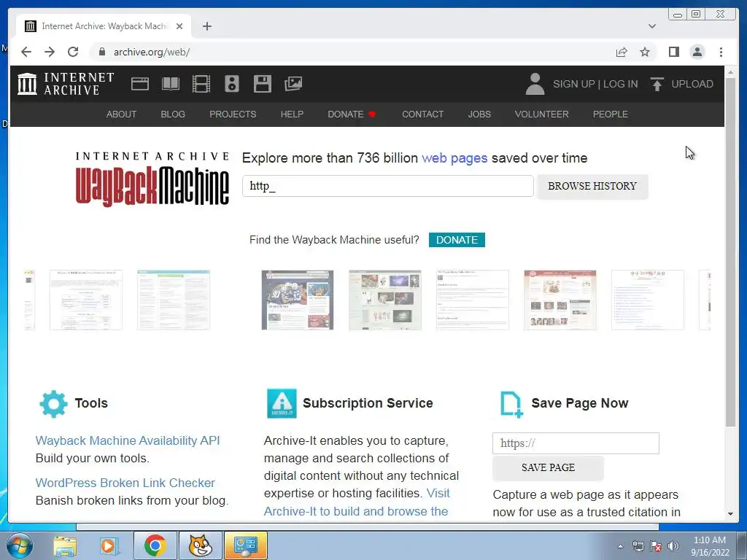This screenshot has height=560, width=747.
Task: Open the Software floppy disk icon
Action: tap(263, 84)
